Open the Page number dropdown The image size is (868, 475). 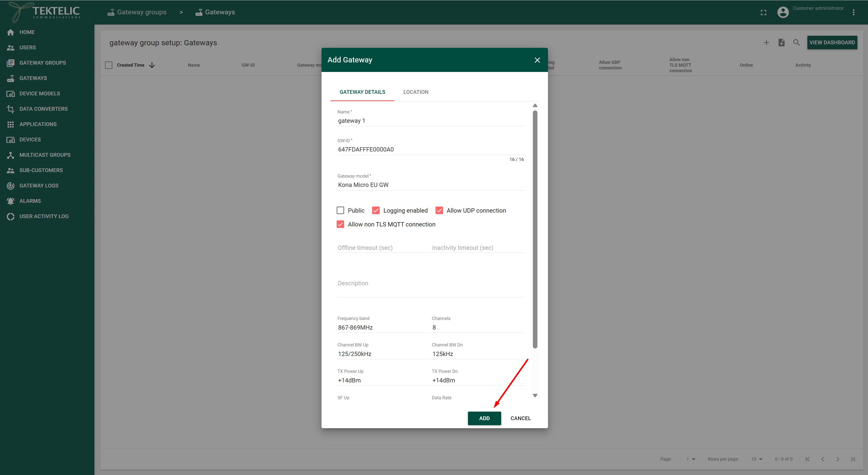click(690, 459)
